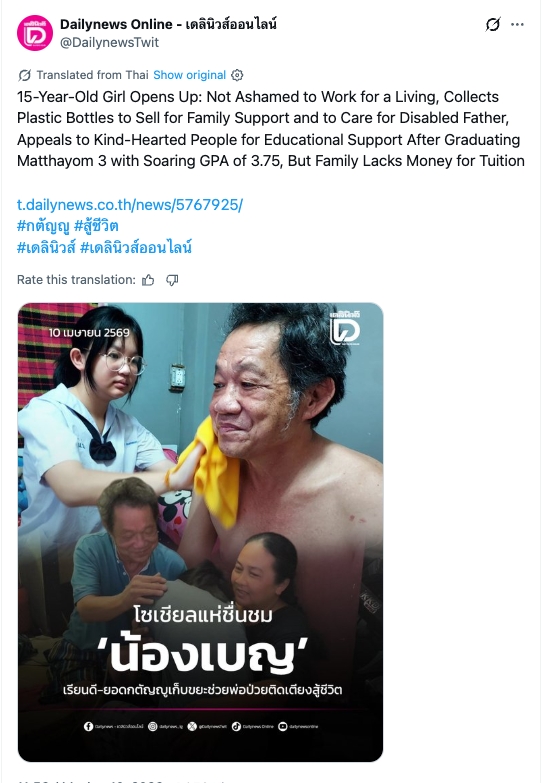Open Dailynews Online profile avatar

(x=34, y=33)
